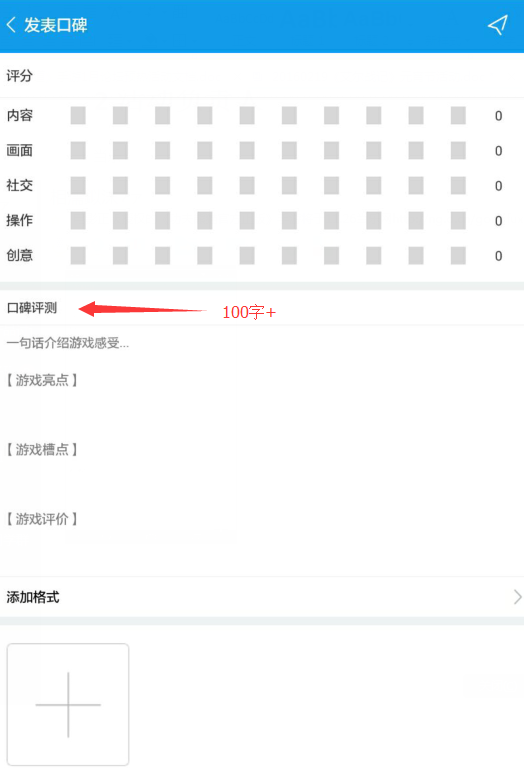Set 社交 rating to eighth square
This screenshot has width=524, height=777.
[374, 185]
